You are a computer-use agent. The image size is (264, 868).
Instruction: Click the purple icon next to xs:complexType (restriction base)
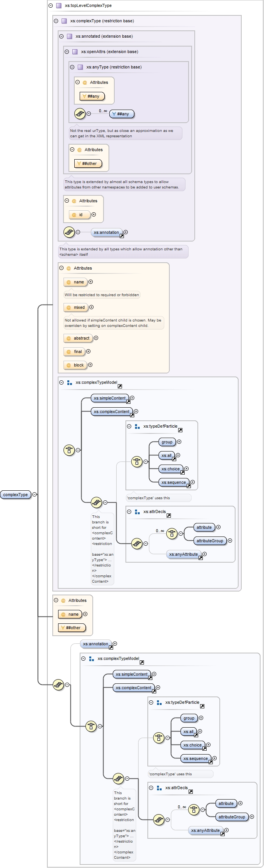pyautogui.click(x=64, y=21)
